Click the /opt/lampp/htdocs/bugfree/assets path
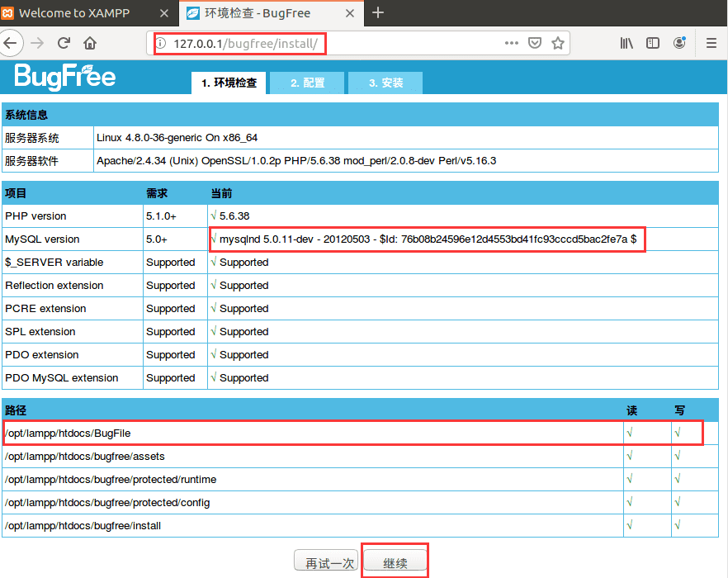Screen dimensions: 728x578 coord(85,457)
